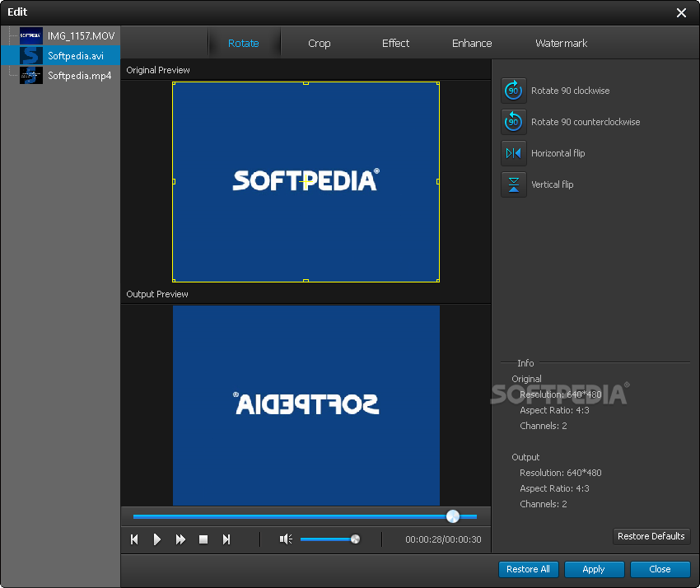Viewport: 700px width, 588px height.
Task: Click the playback progress slider handle
Action: pyautogui.click(x=453, y=516)
